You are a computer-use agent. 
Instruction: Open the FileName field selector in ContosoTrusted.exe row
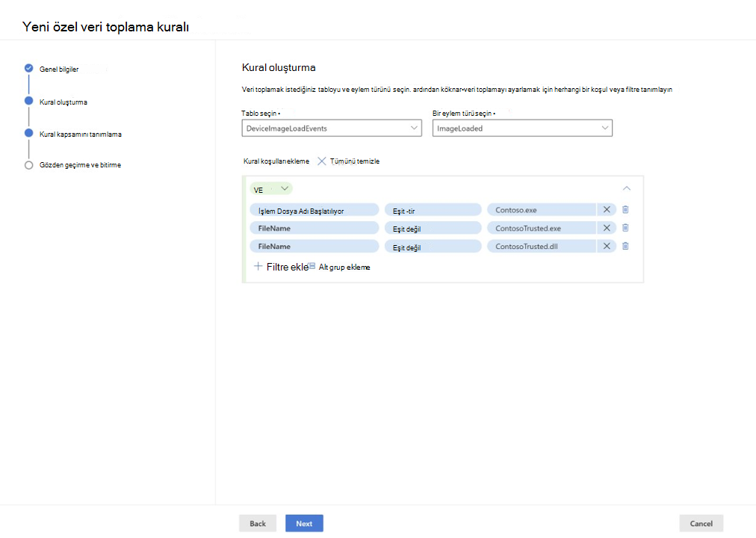point(315,228)
